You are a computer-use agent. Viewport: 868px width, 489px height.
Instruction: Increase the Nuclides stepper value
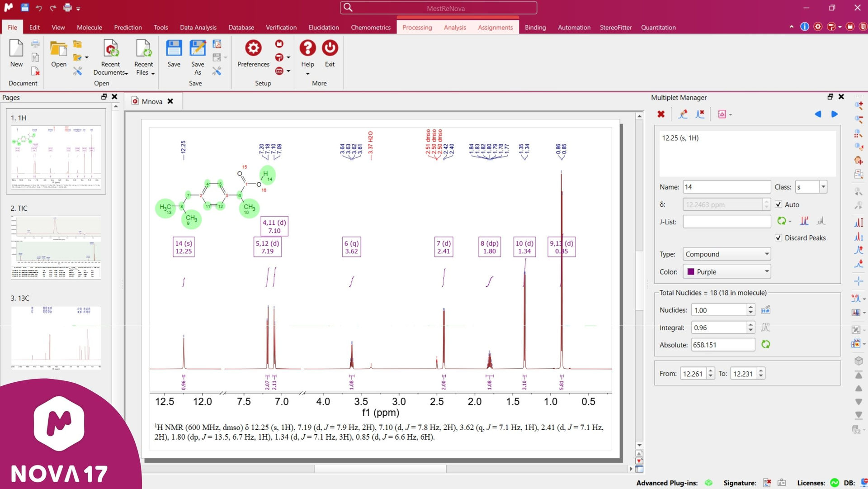click(x=751, y=307)
